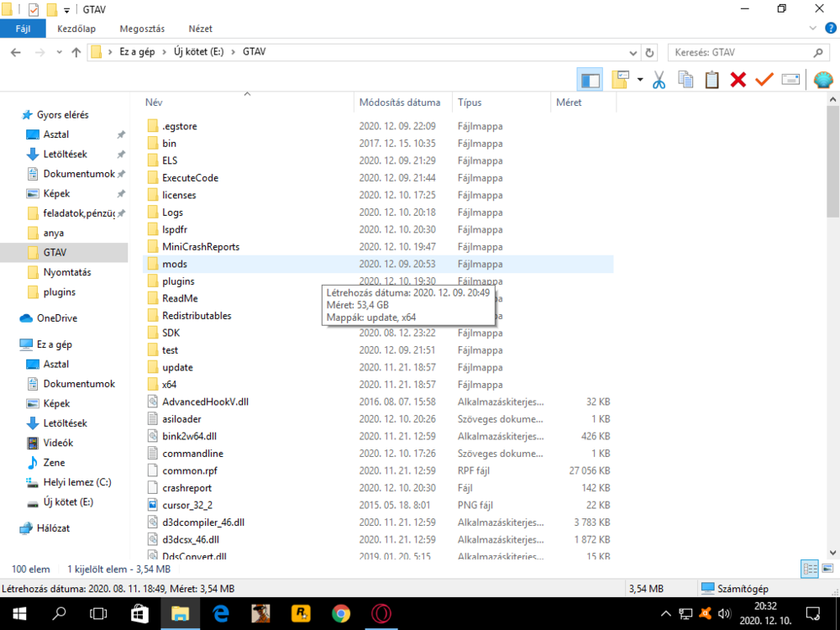
Task: Select the common.rpf file
Action: coord(190,471)
